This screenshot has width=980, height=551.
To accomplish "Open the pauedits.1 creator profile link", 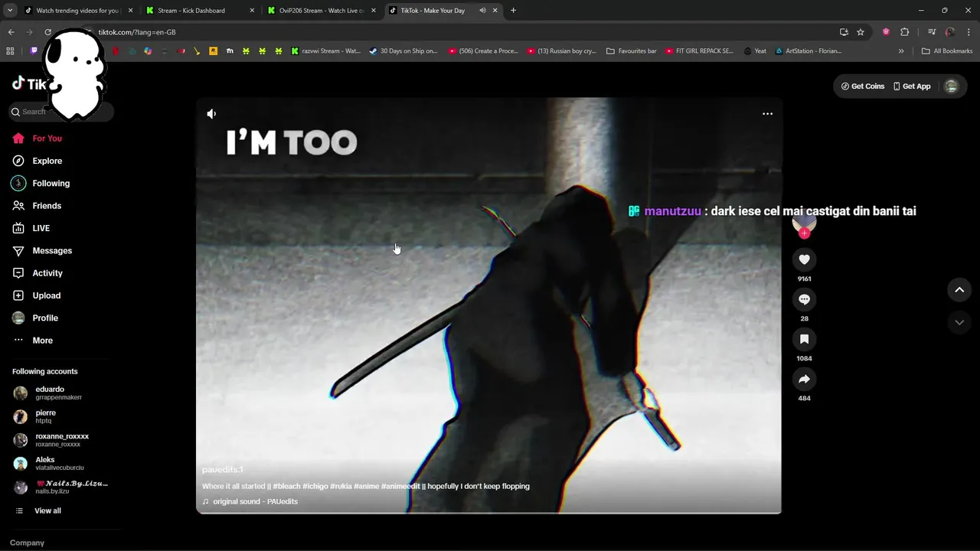I will [x=222, y=469].
